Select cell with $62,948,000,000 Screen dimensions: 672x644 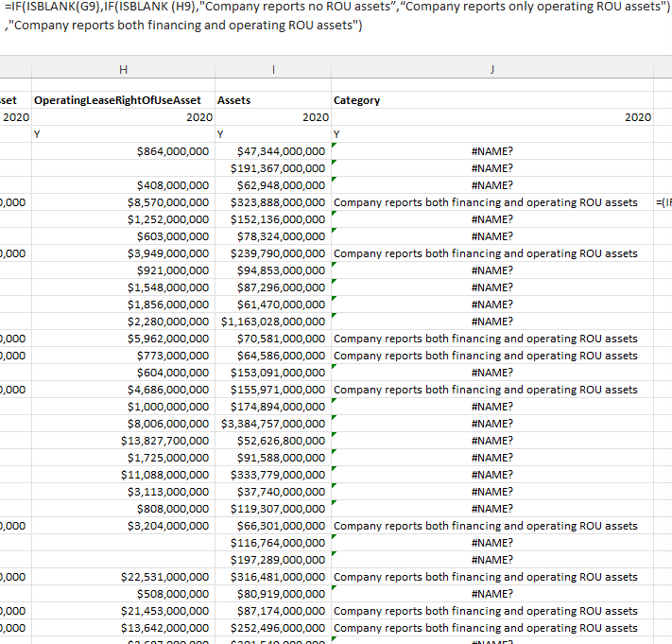tap(273, 185)
